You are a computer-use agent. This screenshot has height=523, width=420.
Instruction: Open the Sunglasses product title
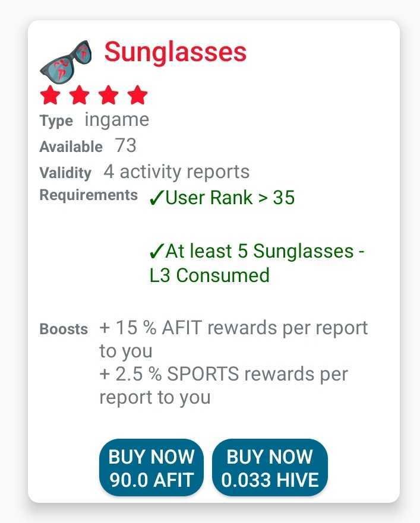(x=176, y=52)
